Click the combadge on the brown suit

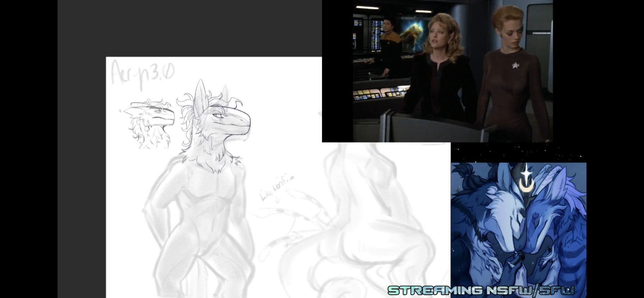516,66
